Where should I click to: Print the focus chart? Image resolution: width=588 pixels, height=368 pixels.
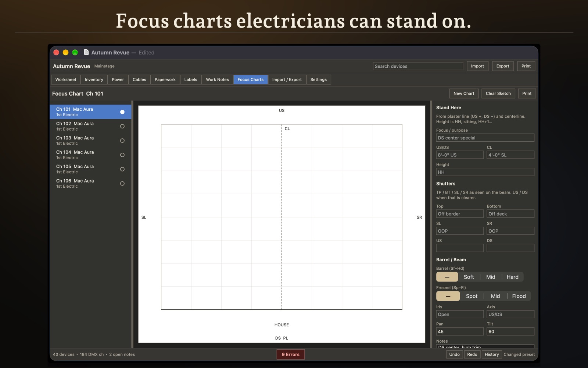pos(527,93)
